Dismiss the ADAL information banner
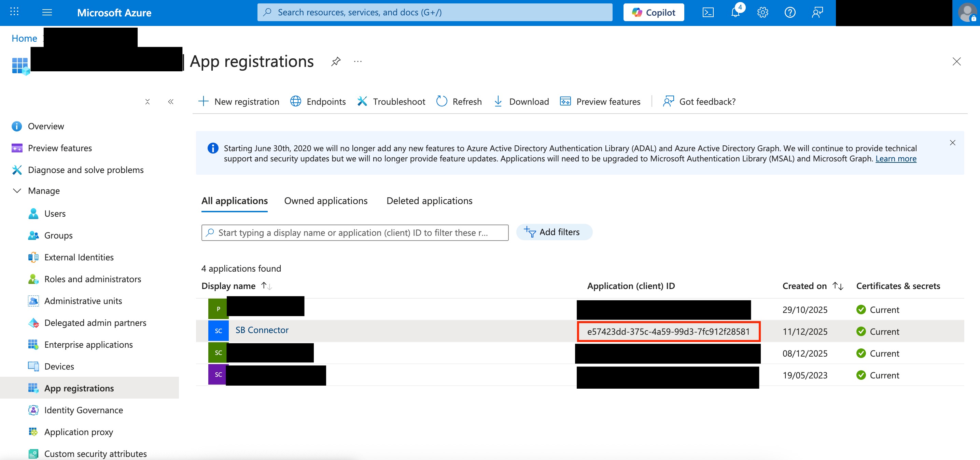This screenshot has width=980, height=460. coord(952,143)
